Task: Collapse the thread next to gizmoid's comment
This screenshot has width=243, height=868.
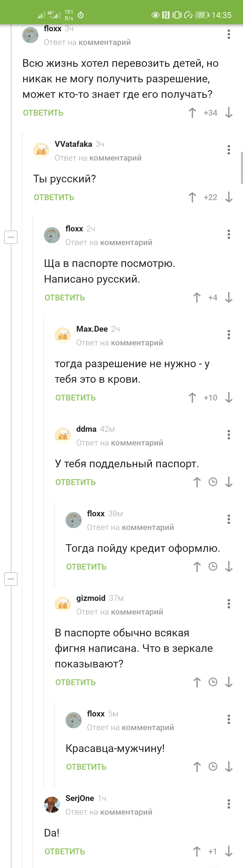Action: tap(11, 579)
